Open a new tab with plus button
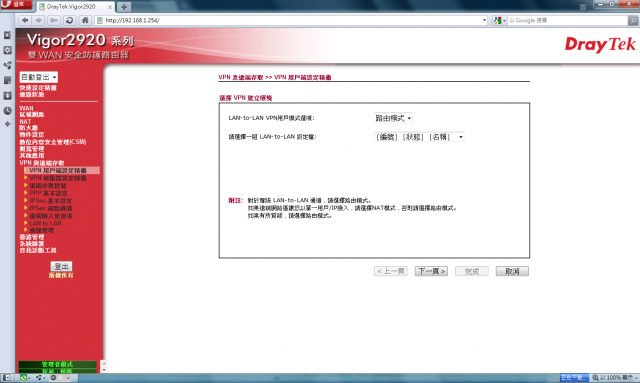Viewport: 640px width, 383px height. (x=124, y=7)
